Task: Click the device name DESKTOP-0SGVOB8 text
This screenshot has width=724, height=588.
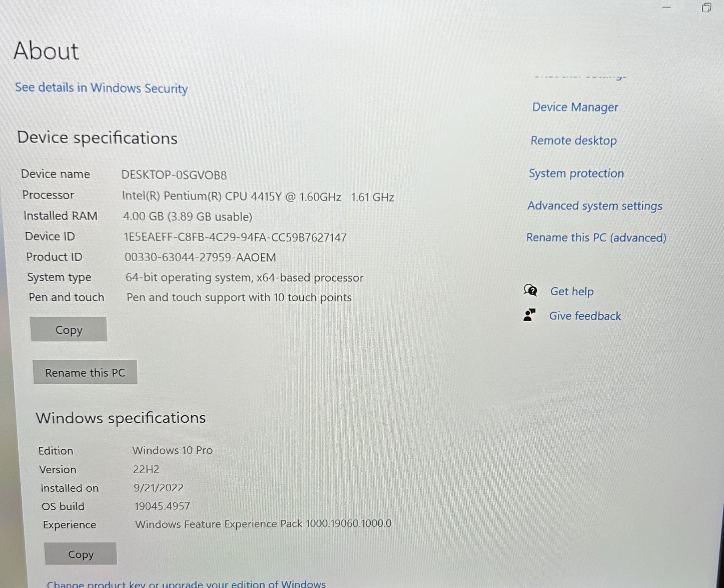Action: click(x=174, y=175)
